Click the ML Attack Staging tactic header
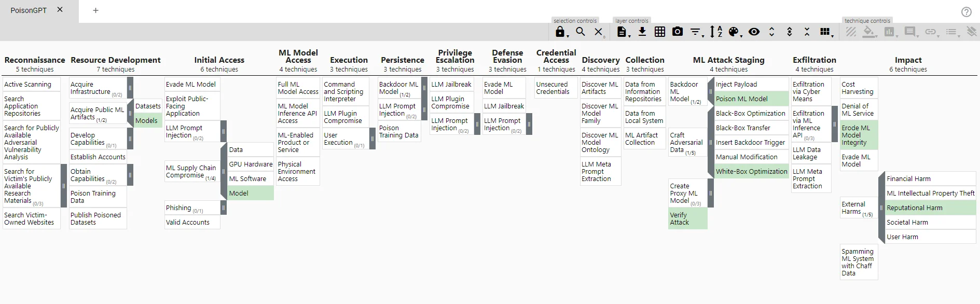The image size is (980, 304). pos(728,60)
